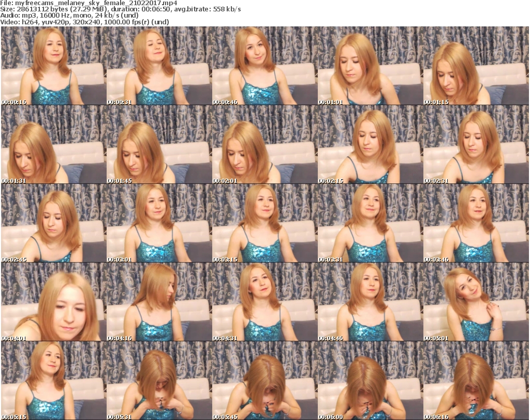Select the 00:05:15 thumbnail
Viewport: 530px width, 420px height.
(x=54, y=381)
